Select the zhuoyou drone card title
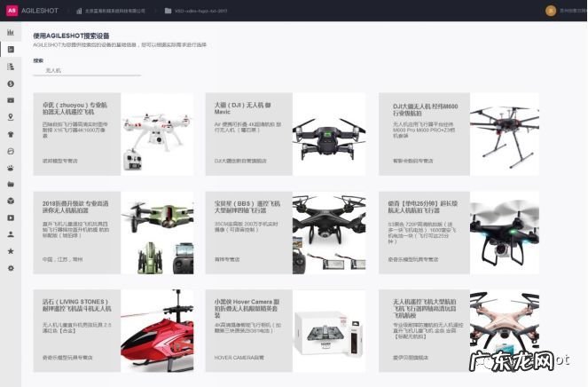The height and width of the screenshot is (387, 588). [74, 108]
